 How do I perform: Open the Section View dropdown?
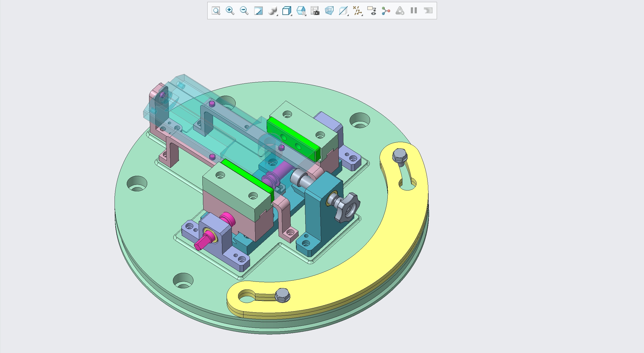click(343, 11)
